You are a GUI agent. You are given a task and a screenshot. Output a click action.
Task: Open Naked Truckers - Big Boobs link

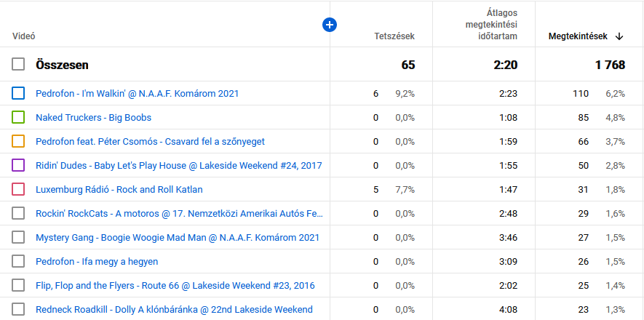pyautogui.click(x=93, y=117)
